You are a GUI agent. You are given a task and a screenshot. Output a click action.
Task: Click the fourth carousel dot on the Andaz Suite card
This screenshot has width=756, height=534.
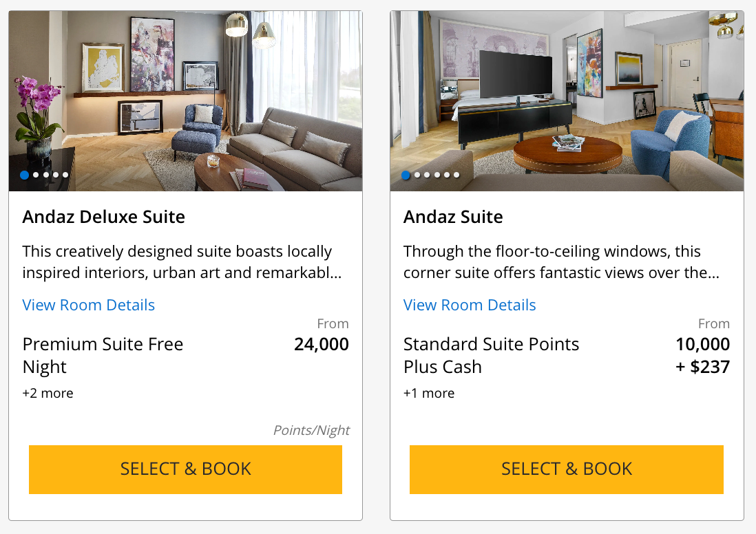pyautogui.click(x=437, y=175)
